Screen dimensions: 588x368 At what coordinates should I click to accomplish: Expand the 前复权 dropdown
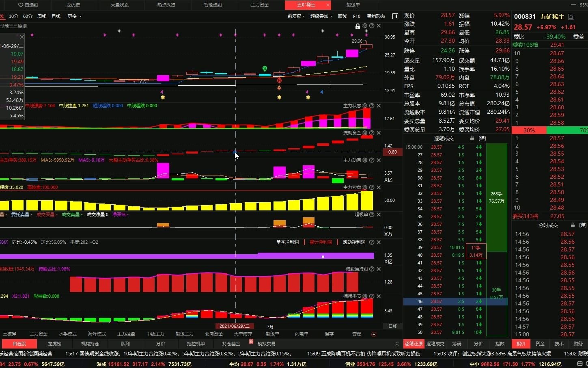[296, 16]
